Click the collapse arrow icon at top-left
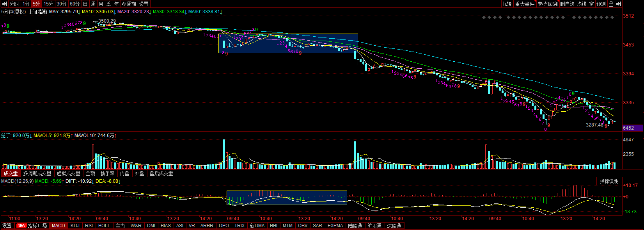This screenshot has width=644, height=230. 5,4
